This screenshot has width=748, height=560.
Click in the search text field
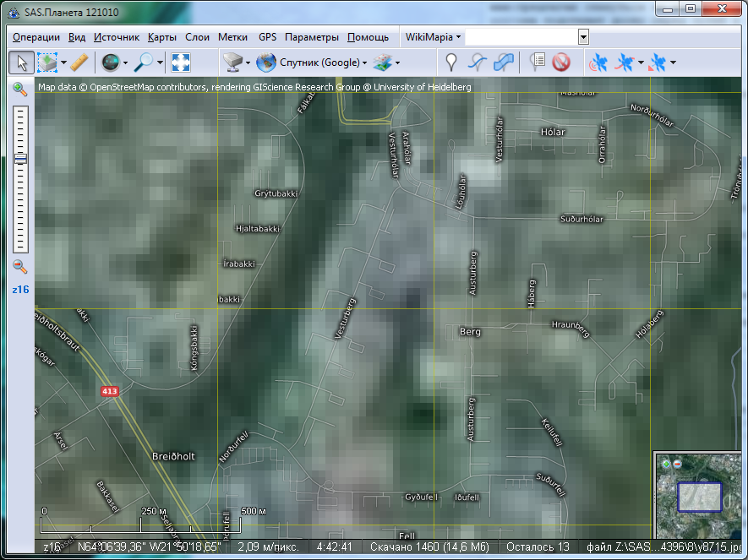pos(521,37)
